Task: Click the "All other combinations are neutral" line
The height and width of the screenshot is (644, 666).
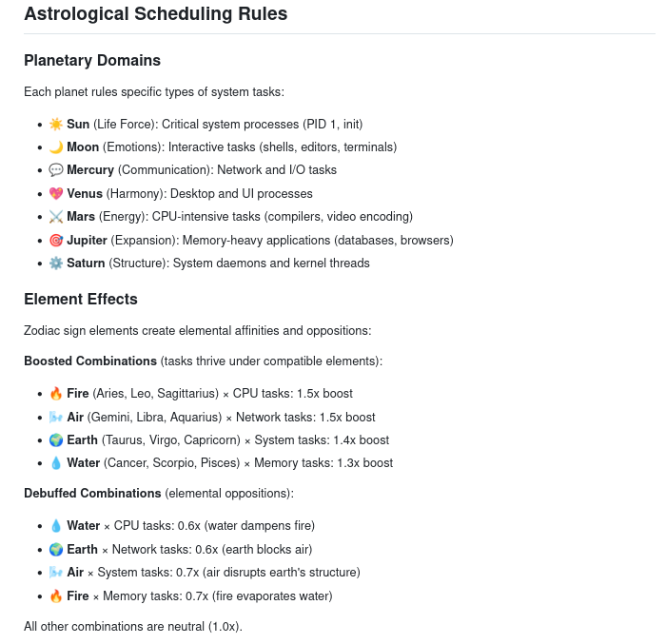Action: tap(133, 626)
